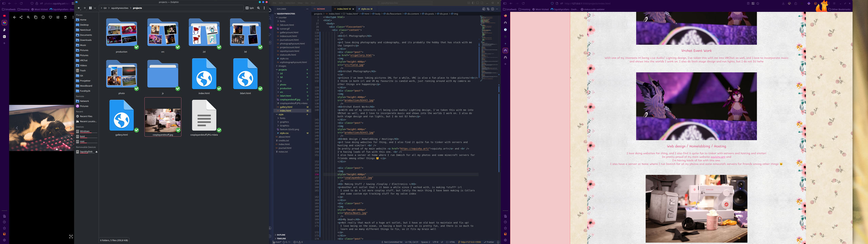Open photo info via the info icon
The width and height of the screenshot is (868, 244).
click(x=43, y=17)
